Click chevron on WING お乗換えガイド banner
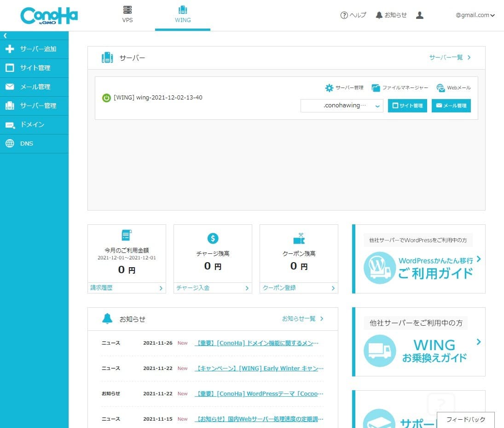This screenshot has width=504, height=428. pyautogui.click(x=479, y=342)
